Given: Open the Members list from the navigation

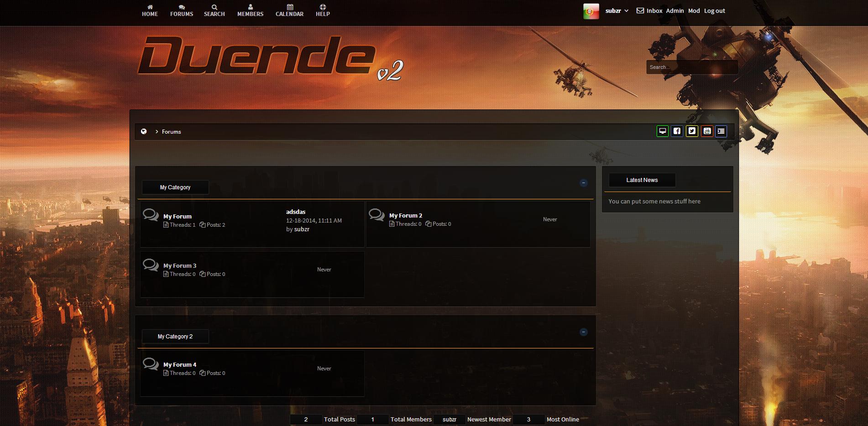Looking at the screenshot, I should tap(250, 10).
